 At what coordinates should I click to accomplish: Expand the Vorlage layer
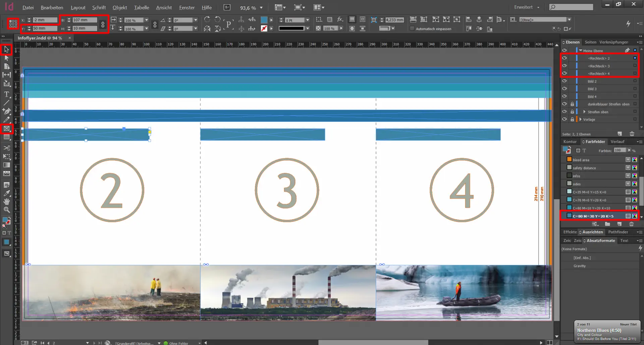tap(580, 119)
